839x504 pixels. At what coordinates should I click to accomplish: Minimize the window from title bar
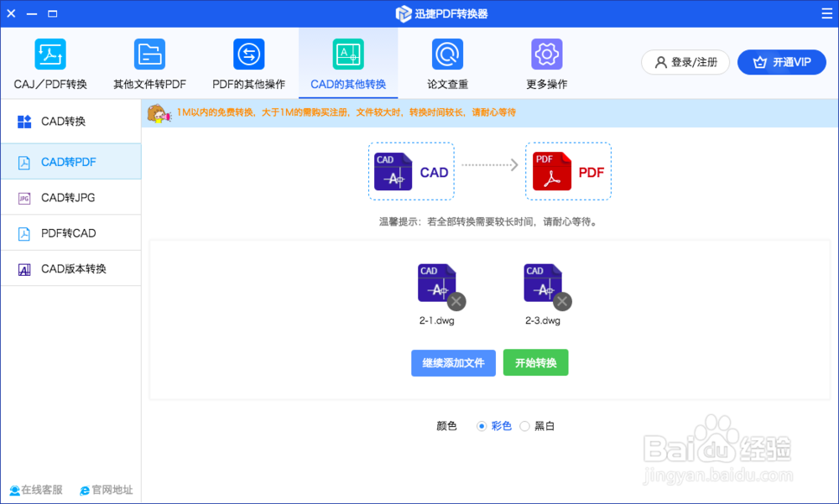(32, 13)
